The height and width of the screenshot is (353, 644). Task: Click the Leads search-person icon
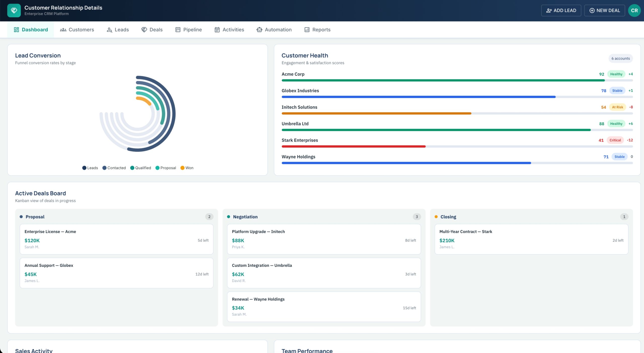point(109,30)
